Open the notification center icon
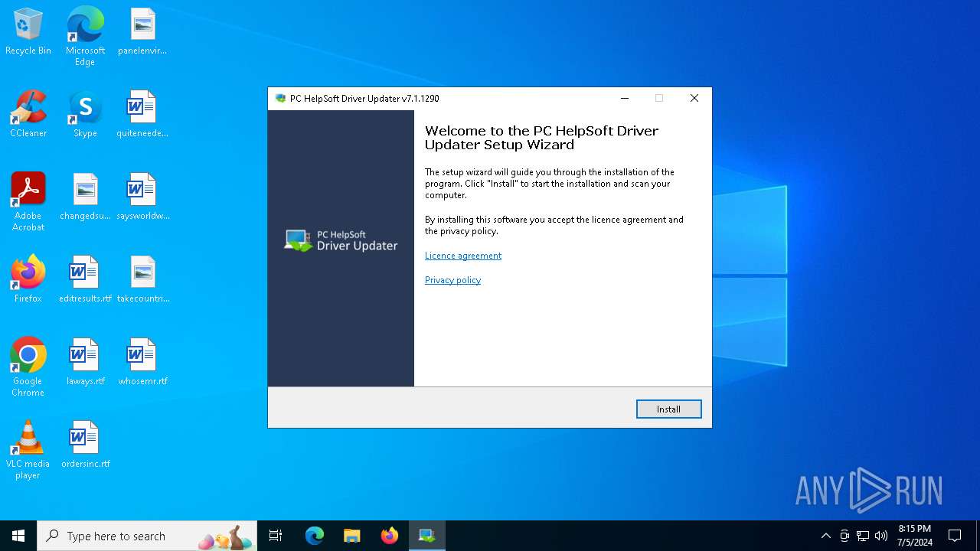 point(955,536)
